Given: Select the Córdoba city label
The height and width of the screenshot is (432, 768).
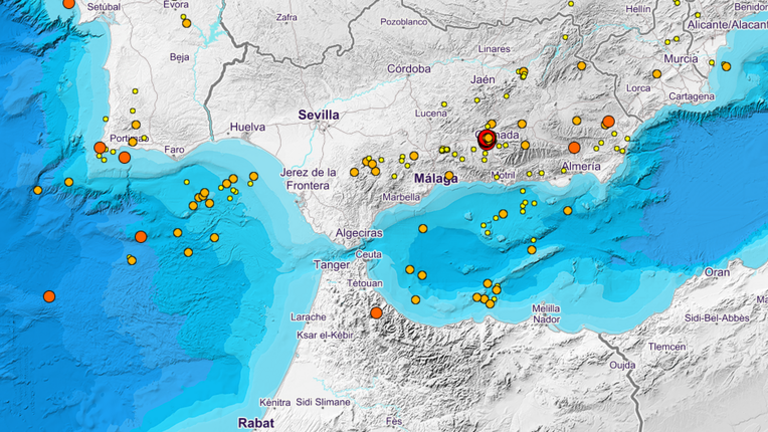Looking at the screenshot, I should coord(410,69).
